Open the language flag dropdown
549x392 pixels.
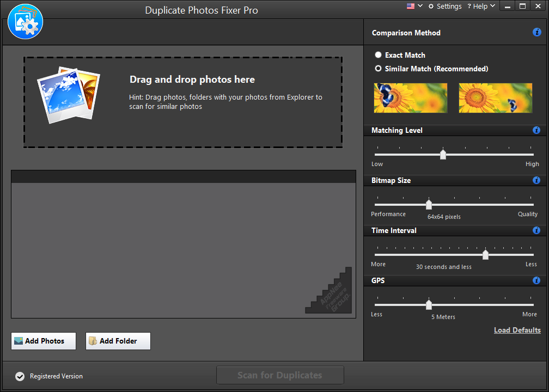click(x=414, y=6)
